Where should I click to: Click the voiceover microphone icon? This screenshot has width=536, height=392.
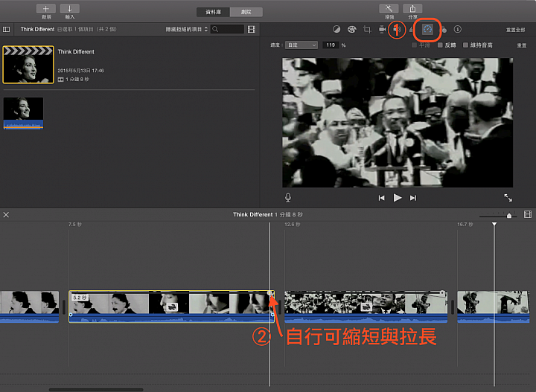coord(288,197)
